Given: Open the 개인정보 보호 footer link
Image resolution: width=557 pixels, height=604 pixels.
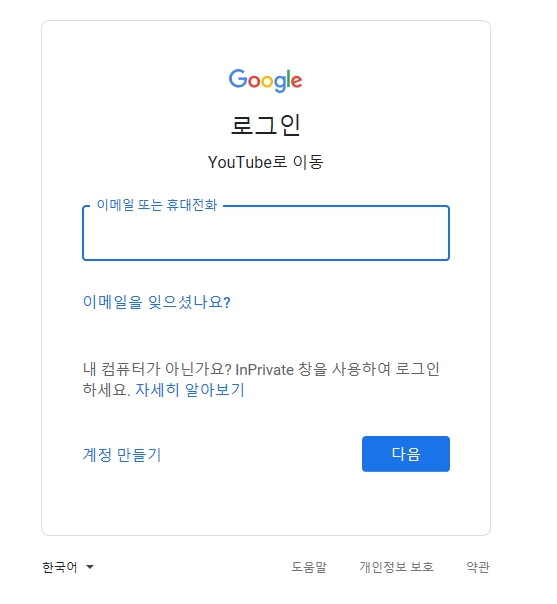Looking at the screenshot, I should click(396, 567).
